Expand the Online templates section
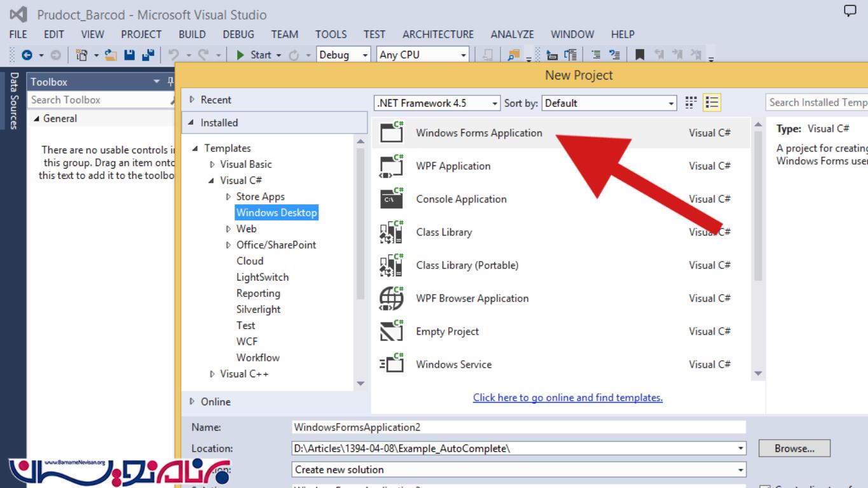 (x=192, y=401)
